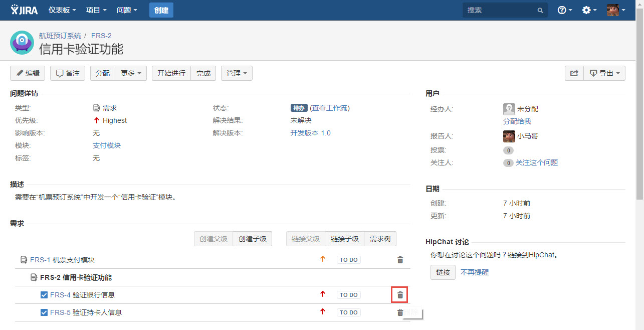Click the FRS-5 checkbox type icon
Viewport: 644px width, 330px height.
44,312
